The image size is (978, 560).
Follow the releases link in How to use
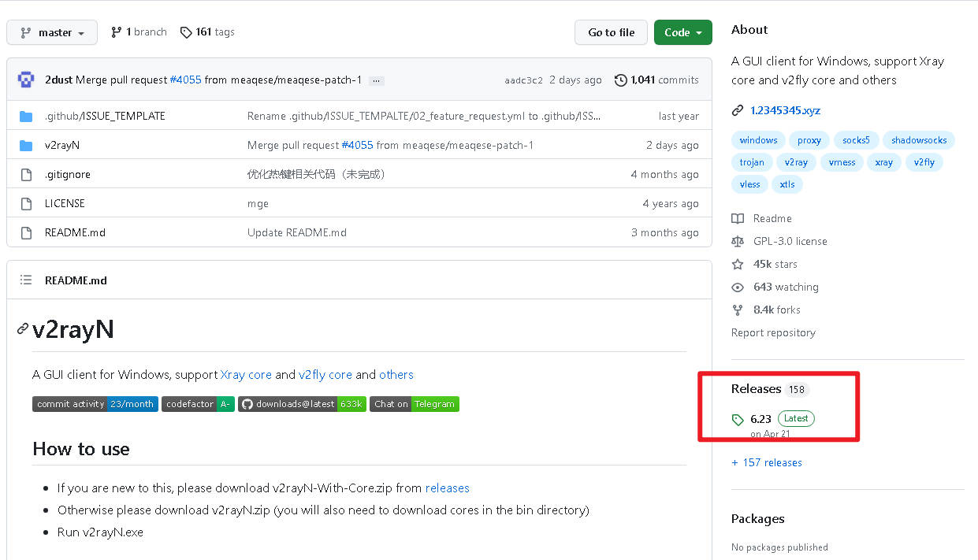[x=448, y=488]
